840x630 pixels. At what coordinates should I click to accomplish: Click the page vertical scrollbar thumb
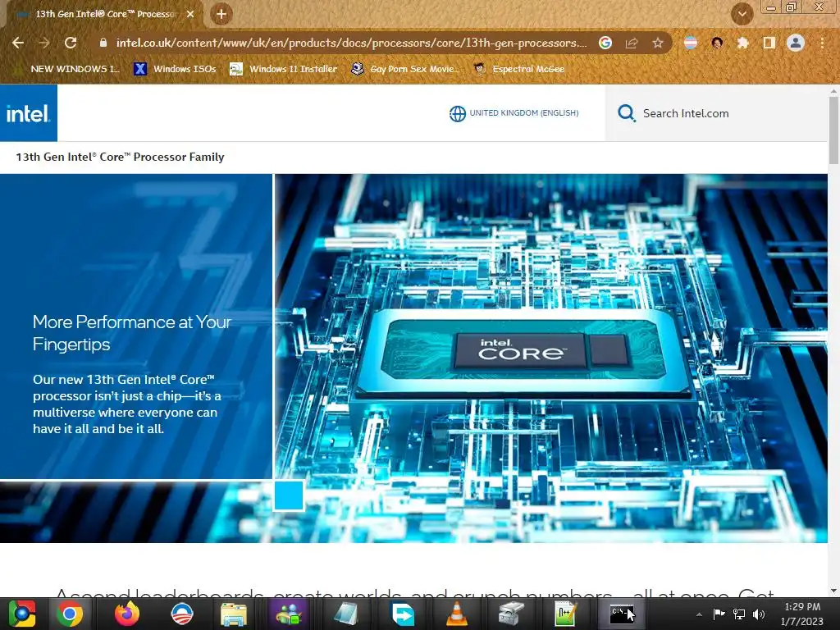pyautogui.click(x=833, y=129)
